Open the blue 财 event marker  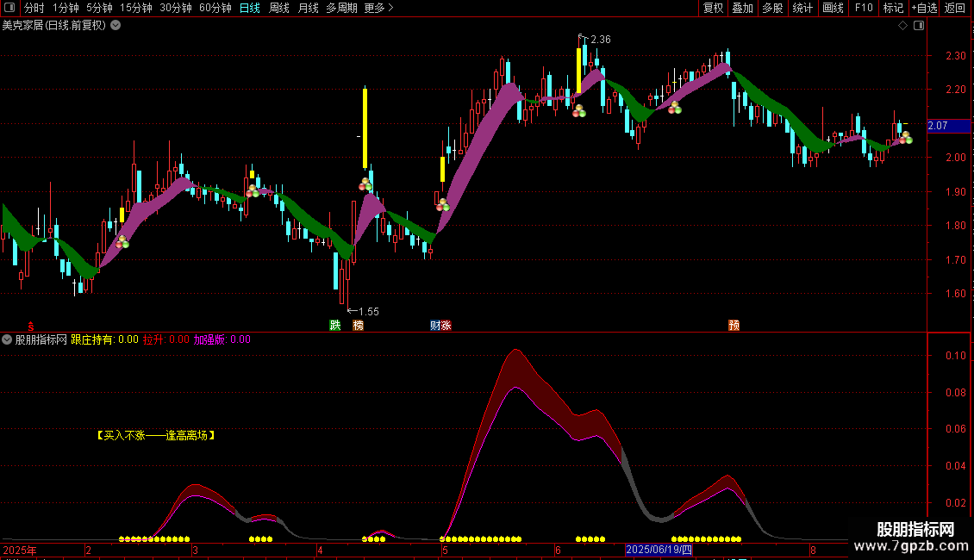[434, 326]
